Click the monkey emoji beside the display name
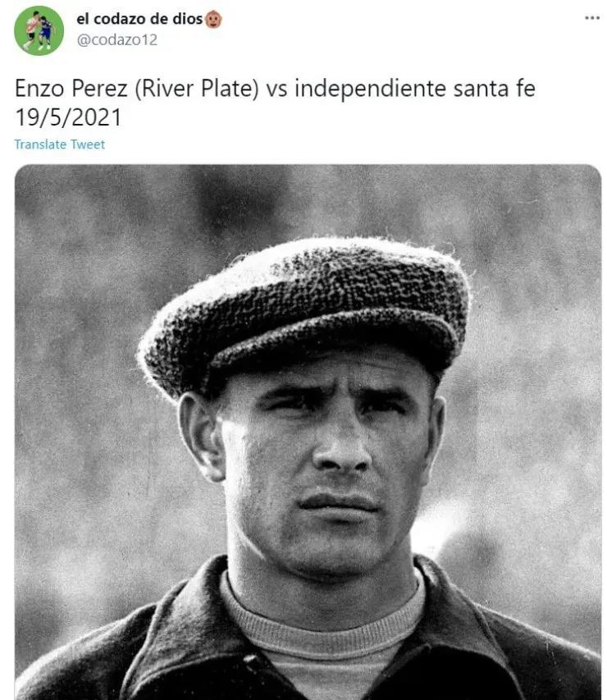The image size is (607, 700). pos(213,19)
